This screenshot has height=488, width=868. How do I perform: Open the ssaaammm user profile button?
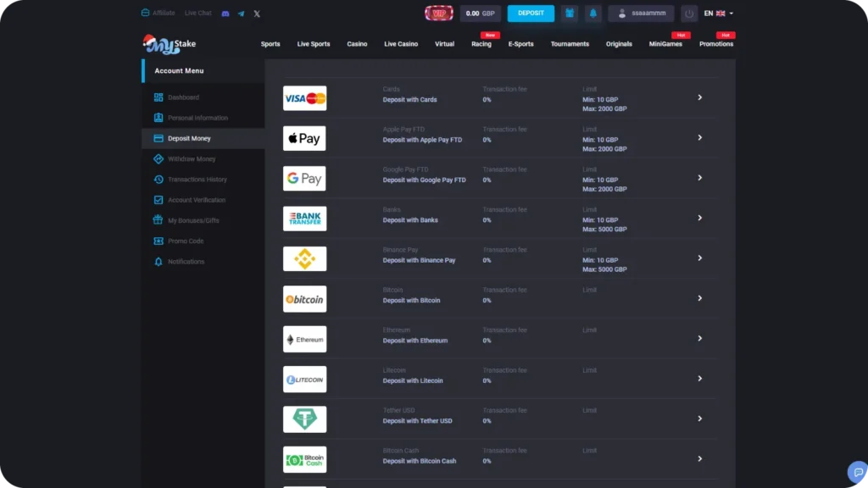tap(641, 14)
